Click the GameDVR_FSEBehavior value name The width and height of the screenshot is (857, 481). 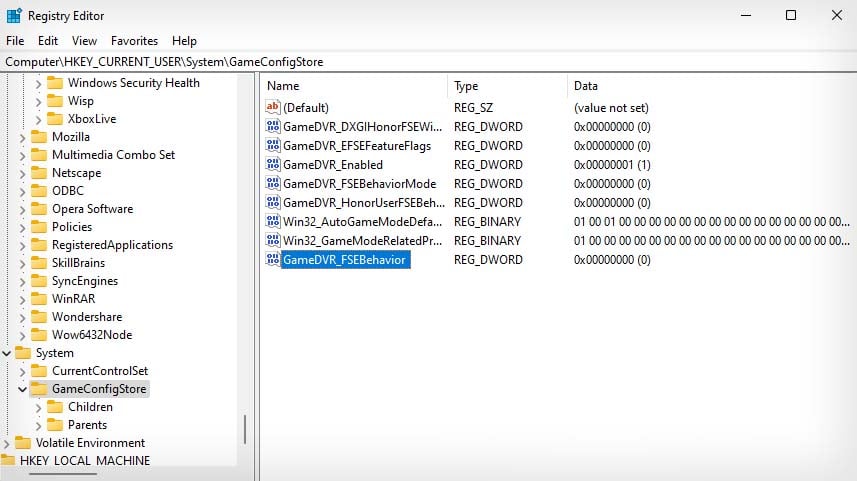tap(344, 260)
